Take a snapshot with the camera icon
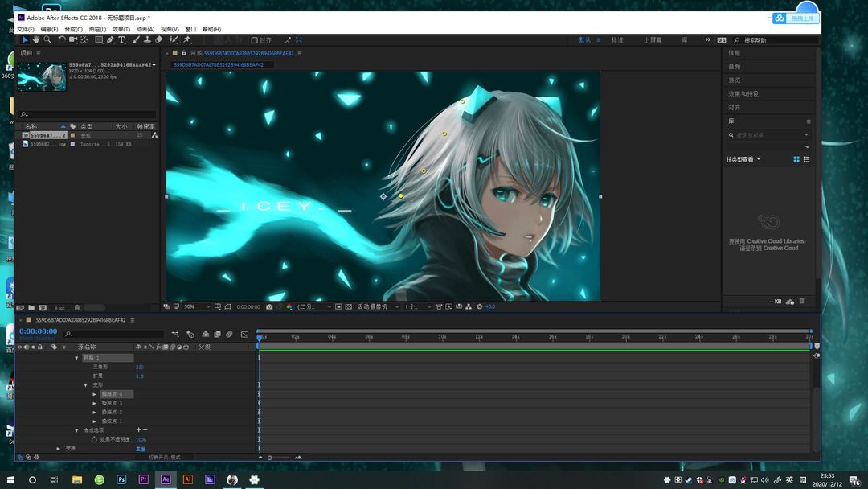 coord(269,306)
